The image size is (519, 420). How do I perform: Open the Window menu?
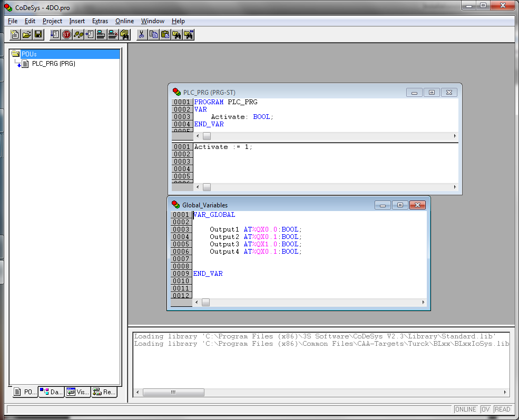pyautogui.click(x=153, y=21)
